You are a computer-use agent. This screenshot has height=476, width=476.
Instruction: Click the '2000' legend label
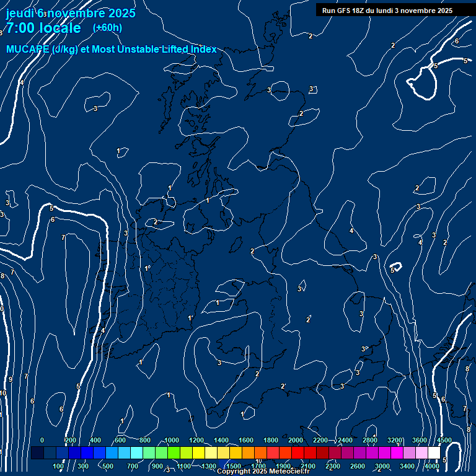(x=296, y=440)
